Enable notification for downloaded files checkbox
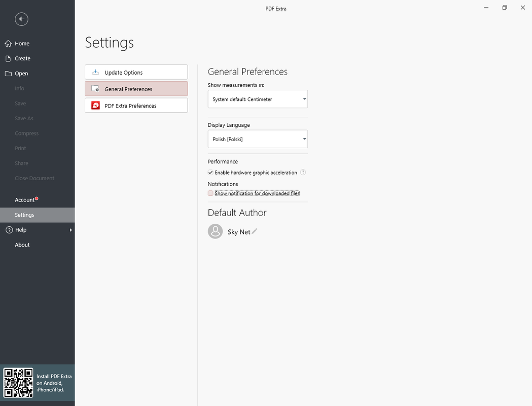This screenshot has width=532, height=406. 210,193
